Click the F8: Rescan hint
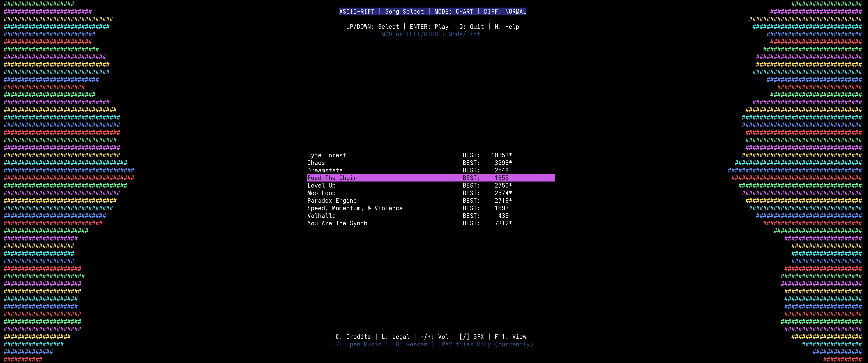This screenshot has width=868, height=363. coord(410,345)
